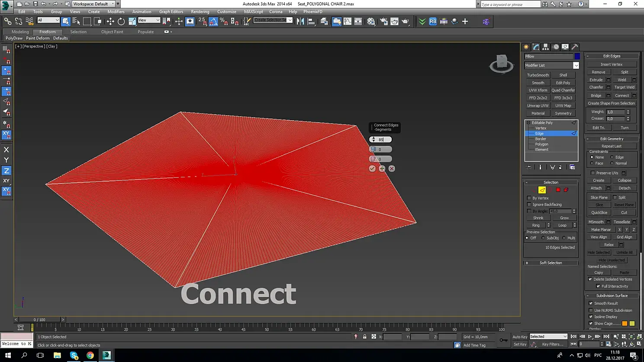
Task: Click the Mirror tool icon
Action: (x=300, y=21)
